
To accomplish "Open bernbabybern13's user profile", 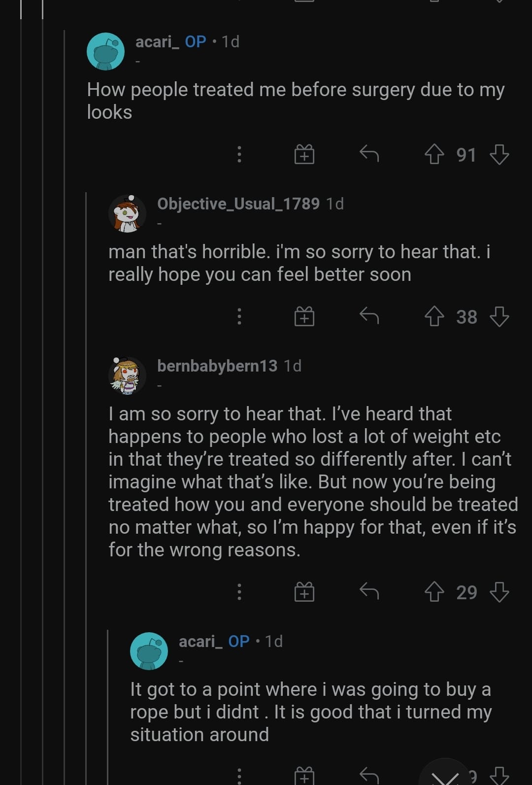I will click(x=217, y=366).
